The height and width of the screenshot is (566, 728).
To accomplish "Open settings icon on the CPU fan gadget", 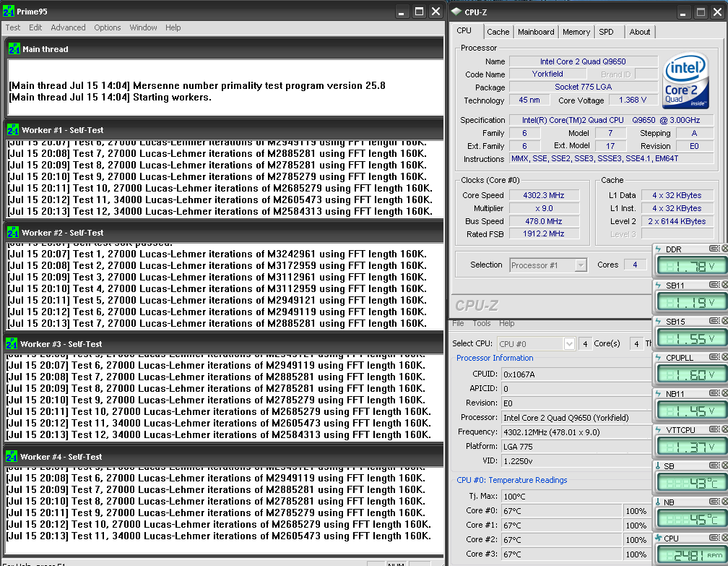I will coord(714,538).
